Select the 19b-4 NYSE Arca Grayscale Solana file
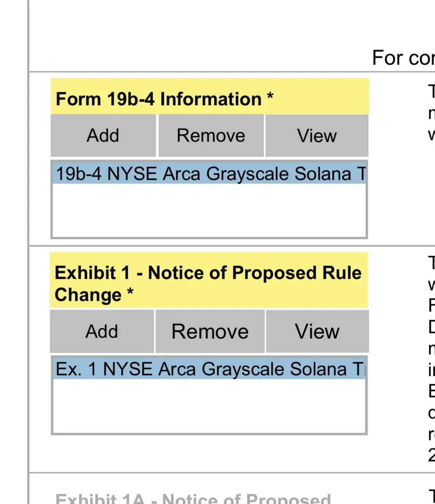 tap(209, 174)
